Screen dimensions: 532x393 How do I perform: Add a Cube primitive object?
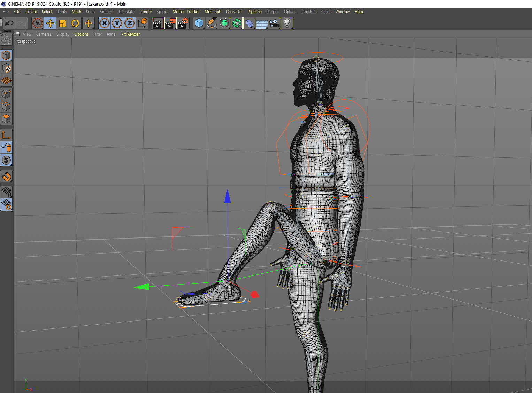[199, 23]
